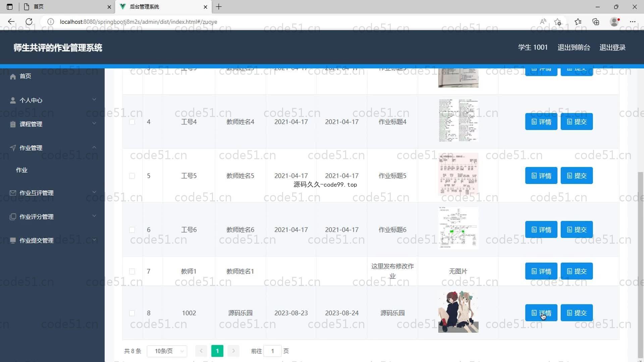Click 提交 button for row 5
This screenshot has width=644, height=362.
coord(577,176)
